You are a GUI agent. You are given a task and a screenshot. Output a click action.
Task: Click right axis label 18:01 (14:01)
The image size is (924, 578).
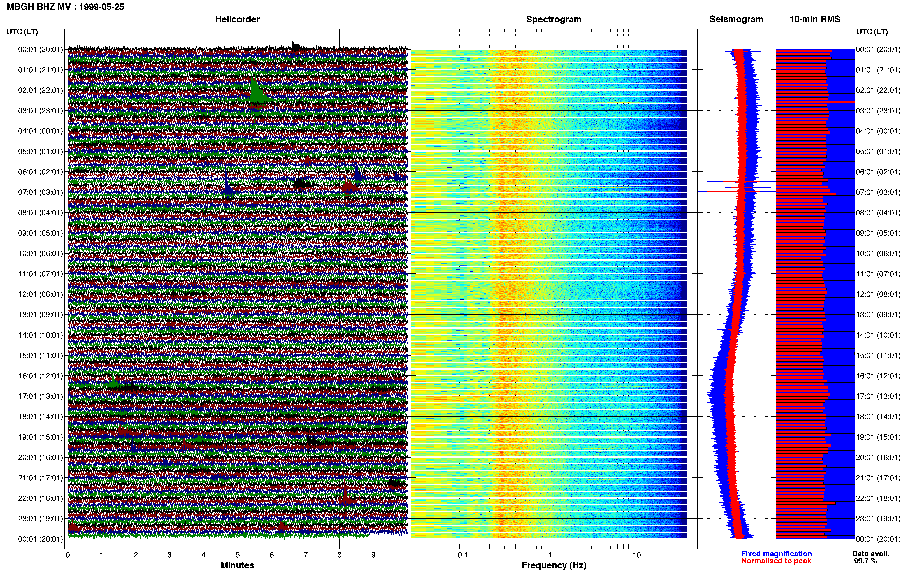pos(878,417)
